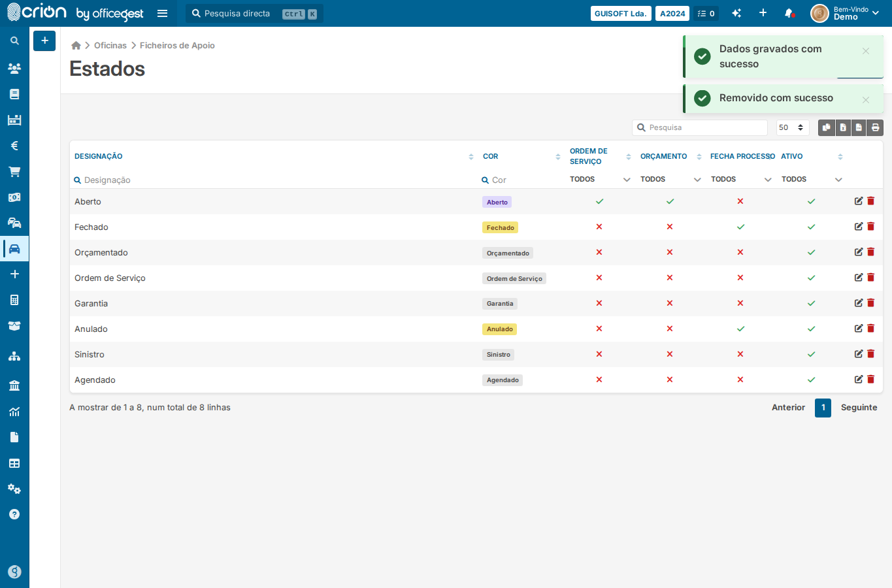Open the bank building sidebar icon
Viewport: 892px width, 588px height.
(x=14, y=385)
